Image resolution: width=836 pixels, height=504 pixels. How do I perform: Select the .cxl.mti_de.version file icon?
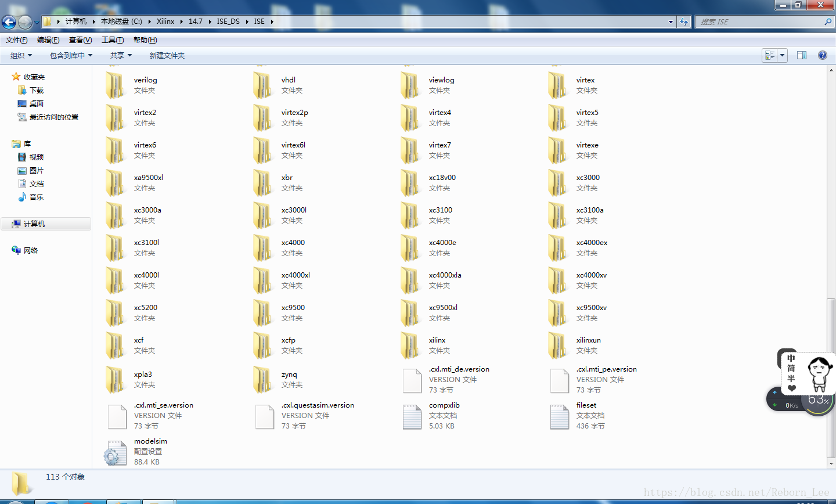412,380
